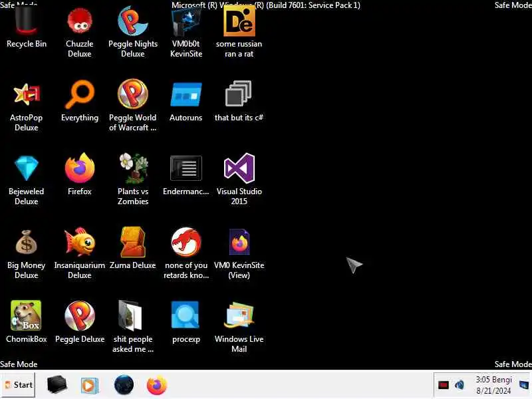Screen dimensions: 532x399
Task: Click the Start button
Action: pyautogui.click(x=18, y=385)
